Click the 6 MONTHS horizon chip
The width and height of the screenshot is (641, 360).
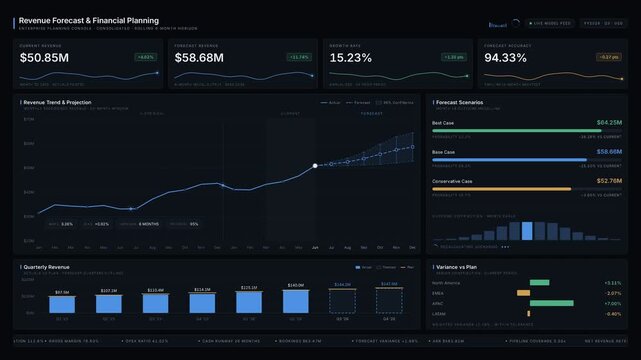coord(139,224)
